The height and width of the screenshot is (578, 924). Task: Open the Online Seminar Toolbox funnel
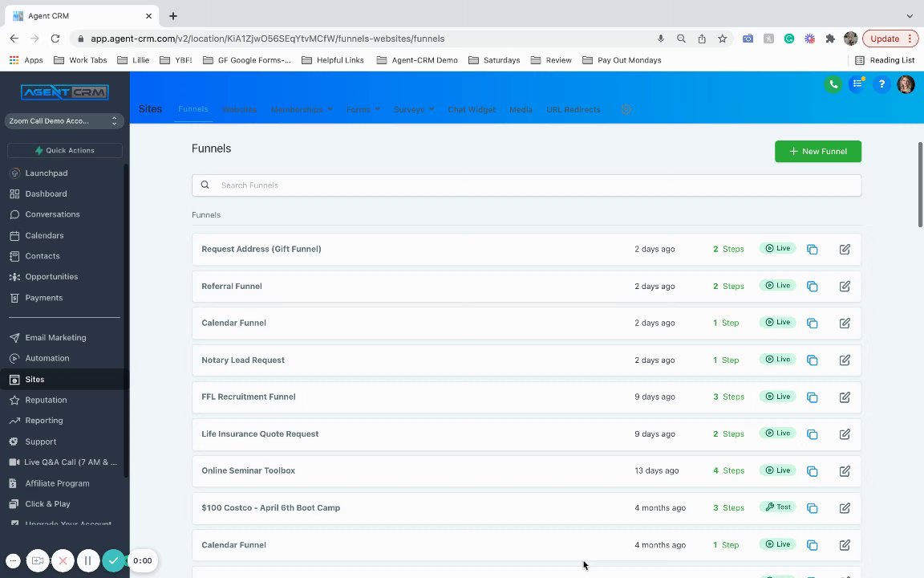click(x=248, y=470)
